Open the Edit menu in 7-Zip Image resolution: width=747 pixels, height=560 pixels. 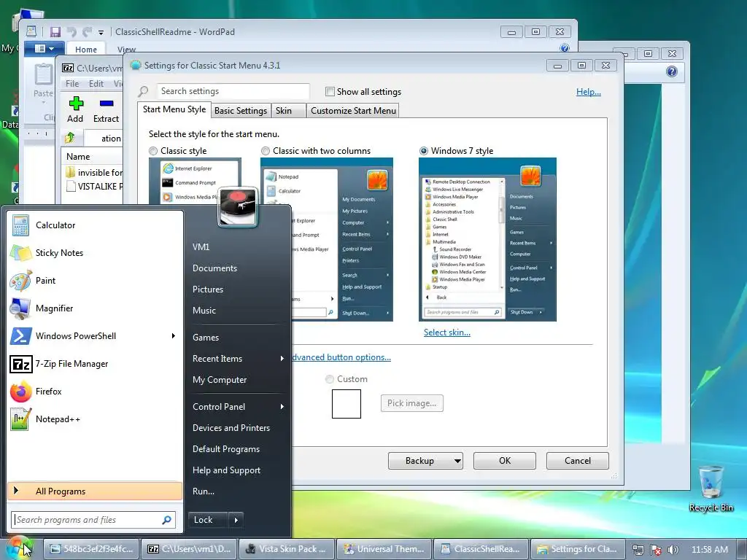[96, 84]
